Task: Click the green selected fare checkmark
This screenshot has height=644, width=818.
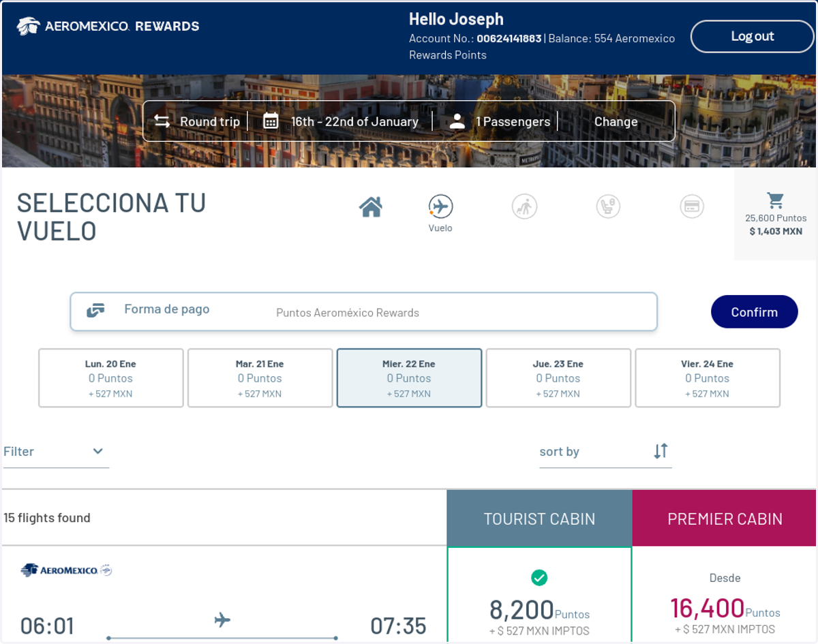Action: tap(539, 578)
